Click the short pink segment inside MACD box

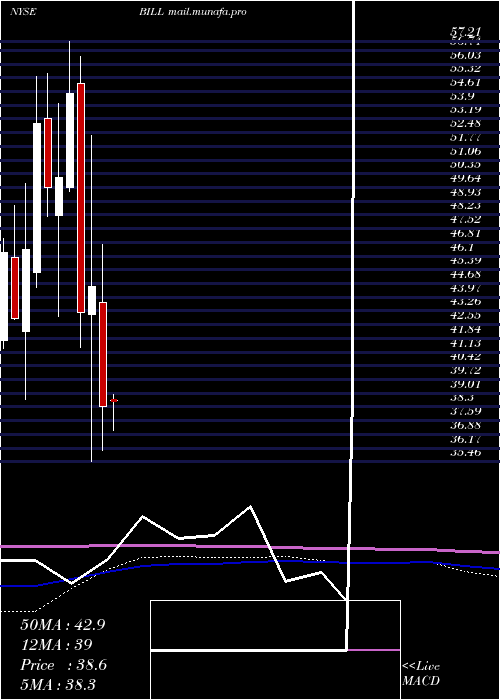pyautogui.click(x=373, y=650)
